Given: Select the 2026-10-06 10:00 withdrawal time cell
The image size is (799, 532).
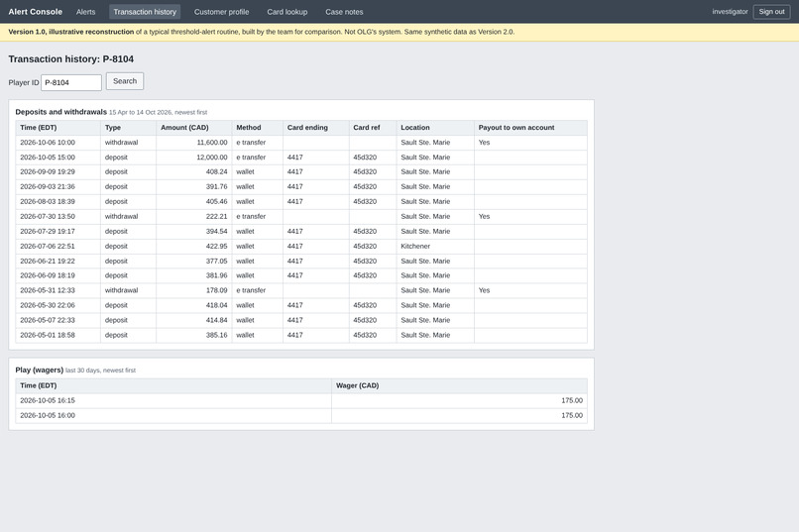Looking at the screenshot, I should (58, 143).
